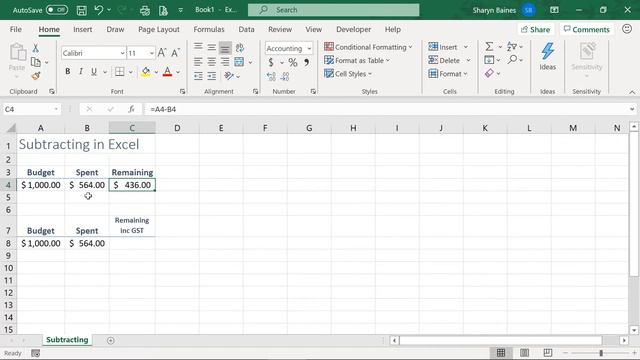Open the Data tab

246,29
